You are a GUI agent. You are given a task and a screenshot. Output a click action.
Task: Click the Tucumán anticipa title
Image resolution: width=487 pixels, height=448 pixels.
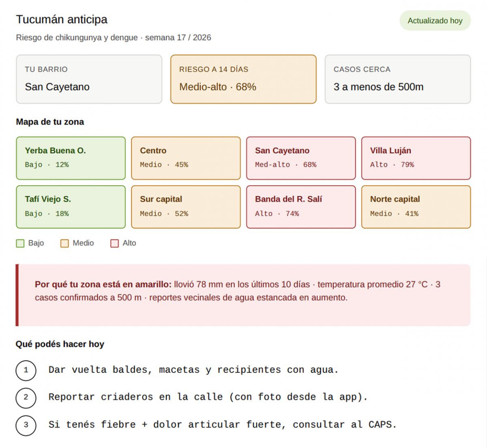coord(62,19)
